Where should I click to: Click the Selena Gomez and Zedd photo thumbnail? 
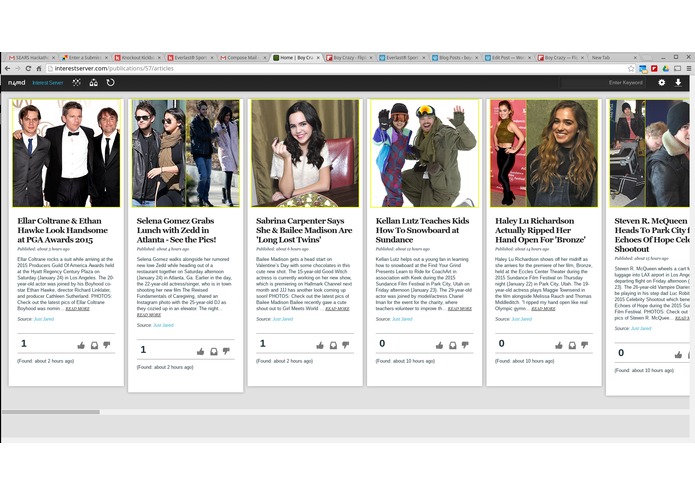click(186, 153)
